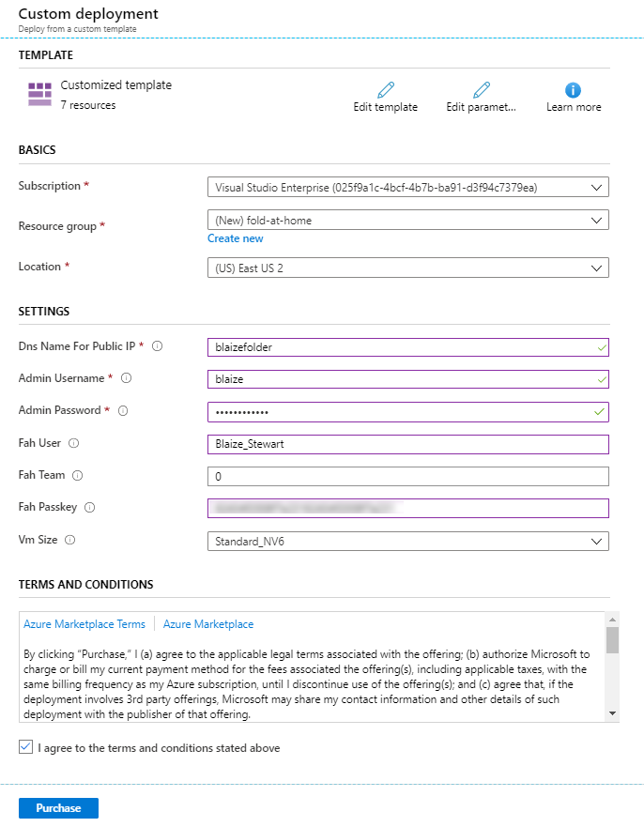Show info tooltip for Admin Password
The image size is (644, 827).
pyautogui.click(x=123, y=411)
